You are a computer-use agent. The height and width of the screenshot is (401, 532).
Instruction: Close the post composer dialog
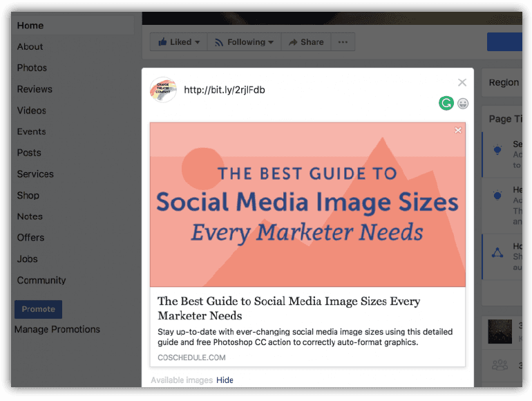(462, 82)
